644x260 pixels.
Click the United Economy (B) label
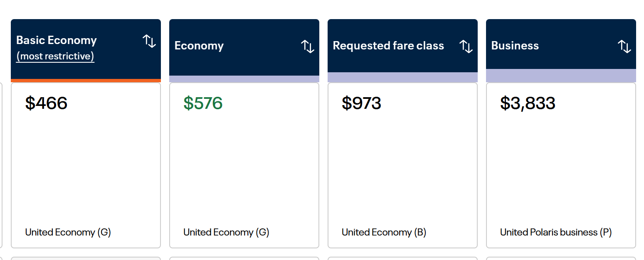click(384, 232)
